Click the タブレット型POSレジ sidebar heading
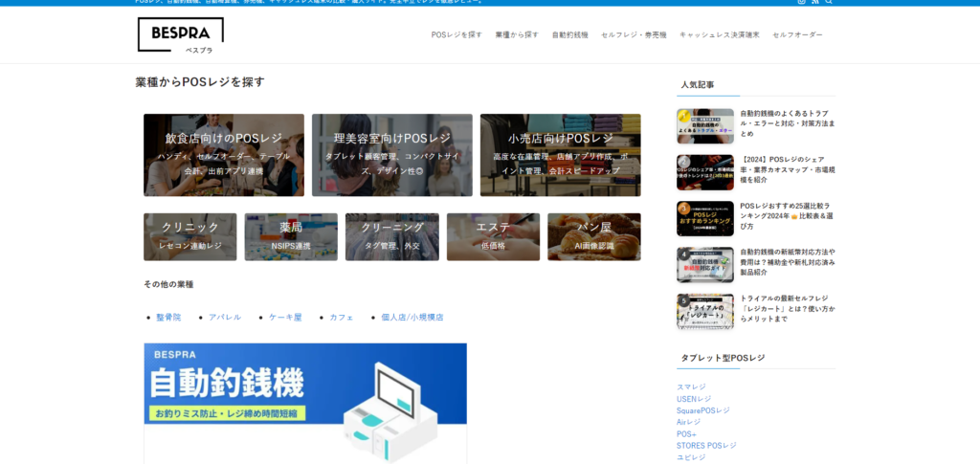980x464 pixels. coord(723,358)
